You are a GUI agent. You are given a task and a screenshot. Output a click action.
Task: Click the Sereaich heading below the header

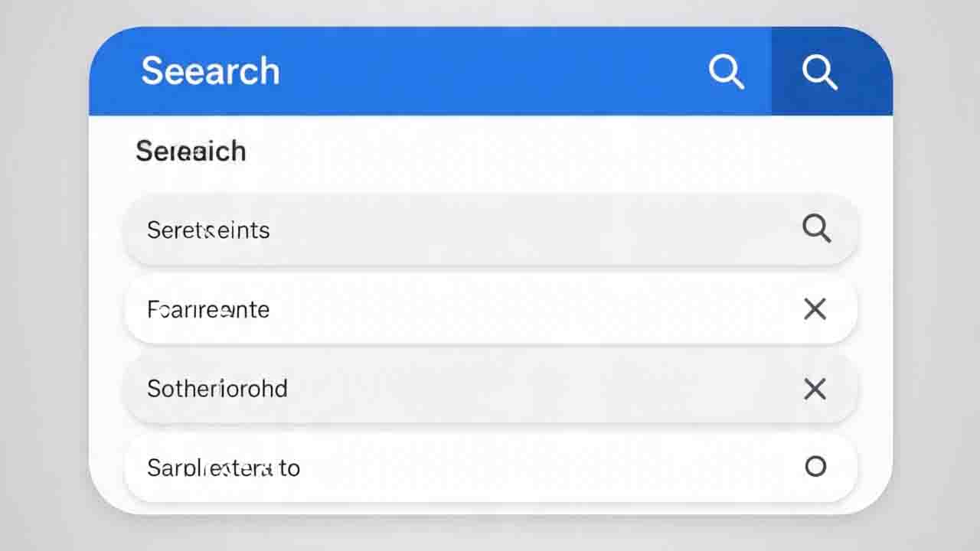pos(191,152)
